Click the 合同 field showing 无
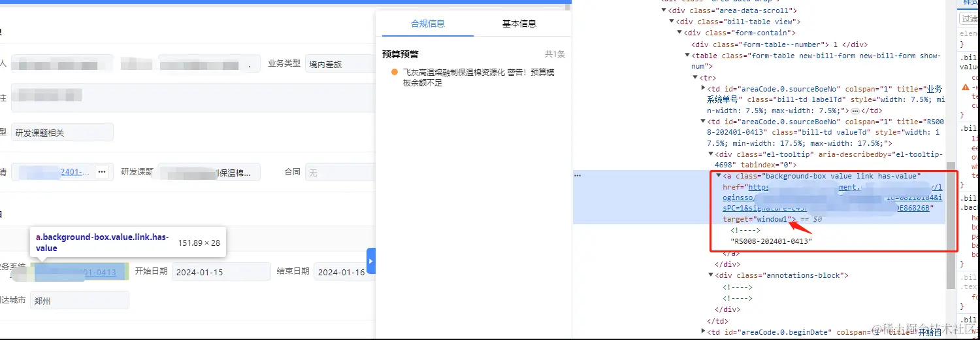 coord(340,172)
